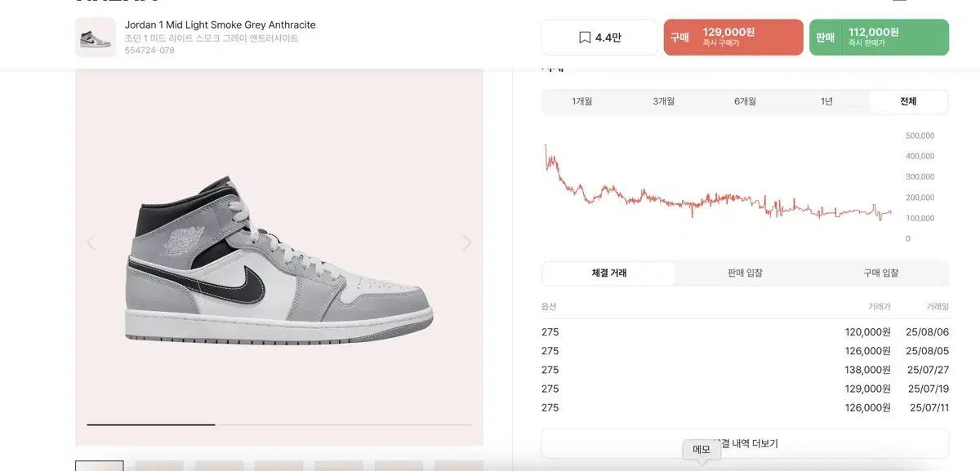Select the 1개월 chart period option

coord(581,101)
